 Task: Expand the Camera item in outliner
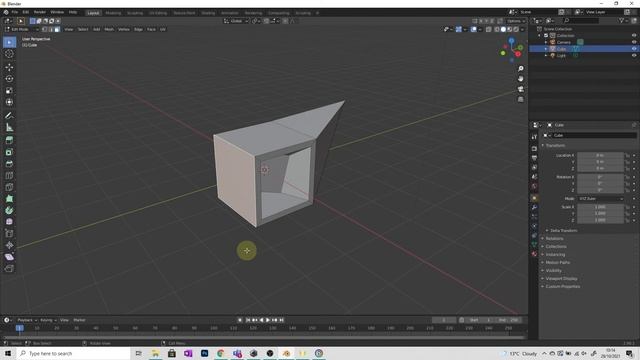click(x=546, y=42)
